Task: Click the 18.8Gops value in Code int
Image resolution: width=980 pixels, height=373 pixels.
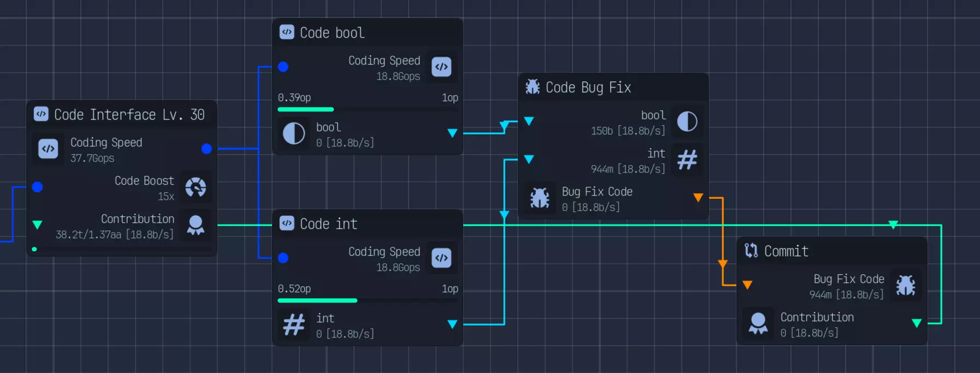Action: (x=398, y=268)
